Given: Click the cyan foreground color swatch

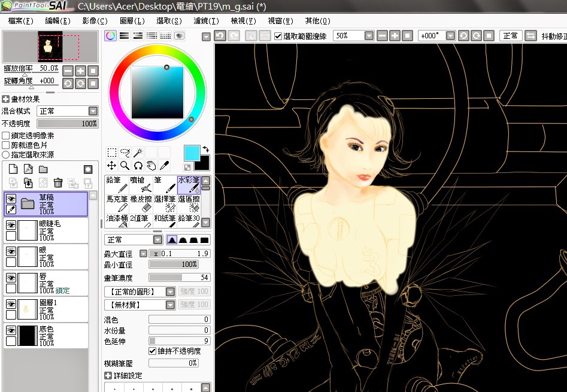Looking at the screenshot, I should (x=192, y=153).
